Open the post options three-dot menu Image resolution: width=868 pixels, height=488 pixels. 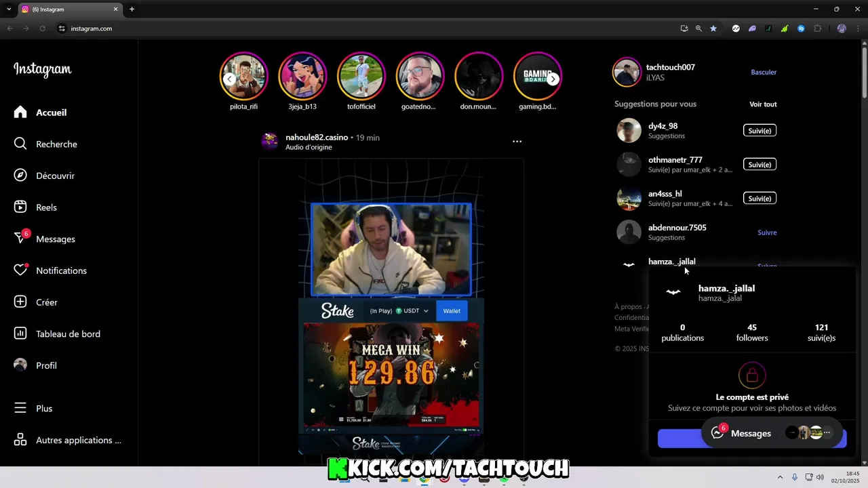[x=517, y=142]
